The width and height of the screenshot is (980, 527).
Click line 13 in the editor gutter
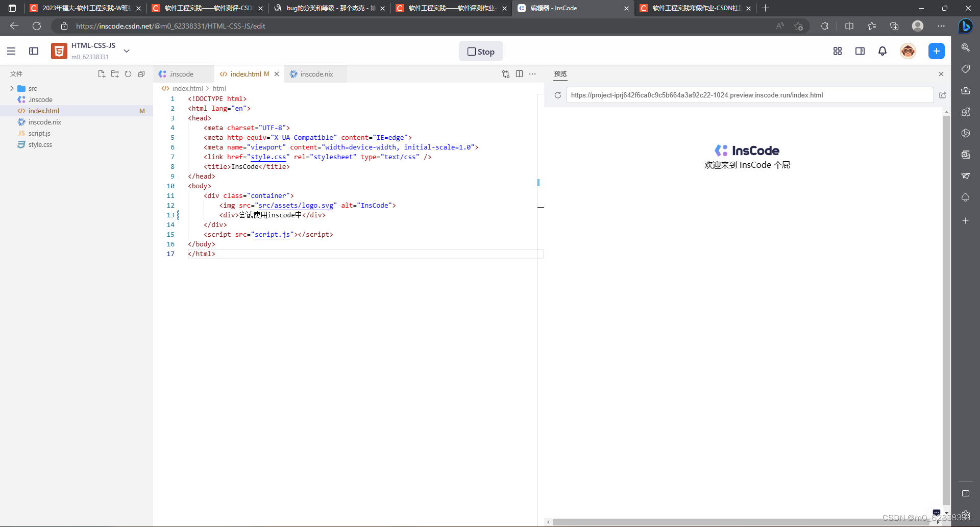[x=170, y=215]
